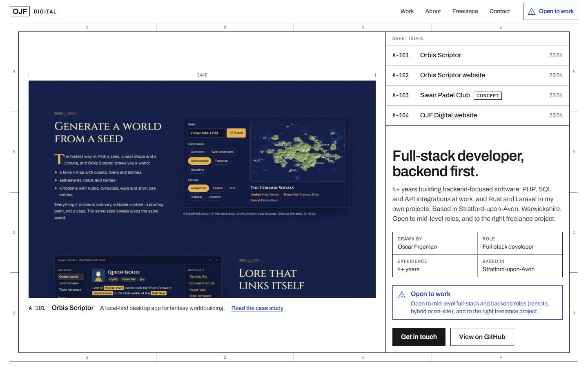Choose the Pangaea land shape chip

click(222, 161)
